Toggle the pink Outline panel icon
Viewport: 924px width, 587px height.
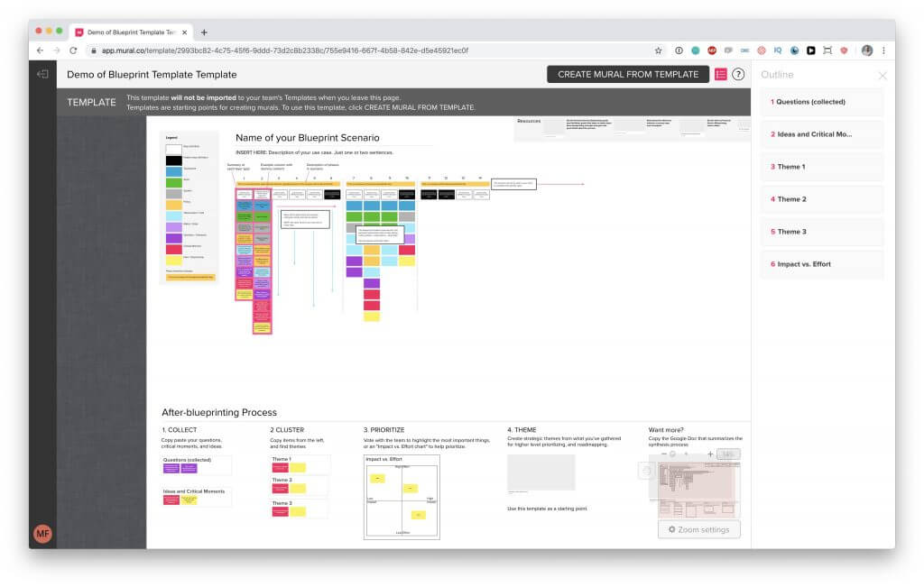720,75
